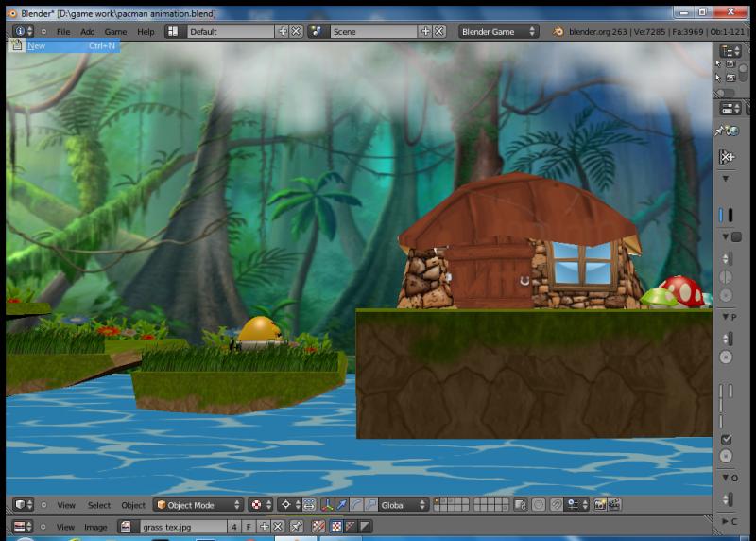Click the pin icon in properties panel

(720, 131)
